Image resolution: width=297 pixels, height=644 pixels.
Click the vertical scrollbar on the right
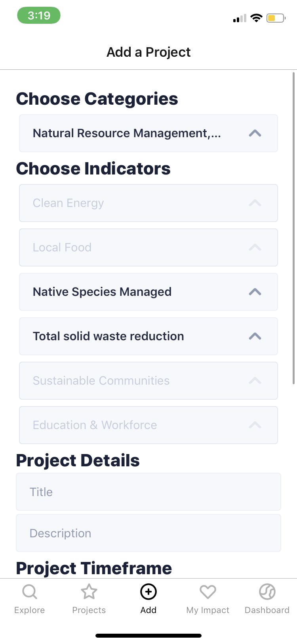(293, 228)
